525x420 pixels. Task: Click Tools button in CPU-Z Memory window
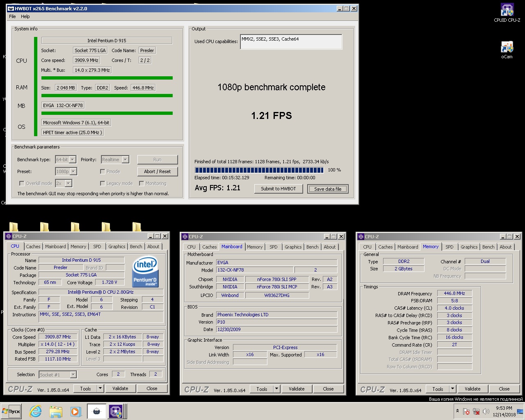438,389
